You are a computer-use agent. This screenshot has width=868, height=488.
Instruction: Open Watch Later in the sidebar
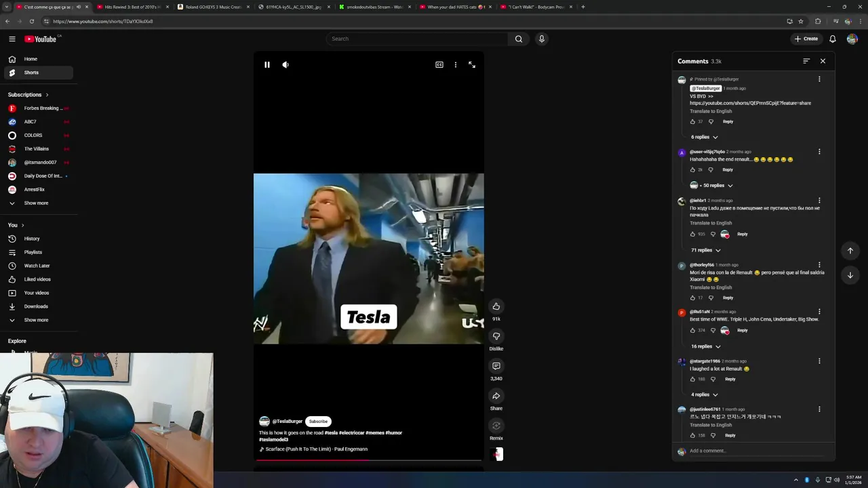[x=39, y=266]
